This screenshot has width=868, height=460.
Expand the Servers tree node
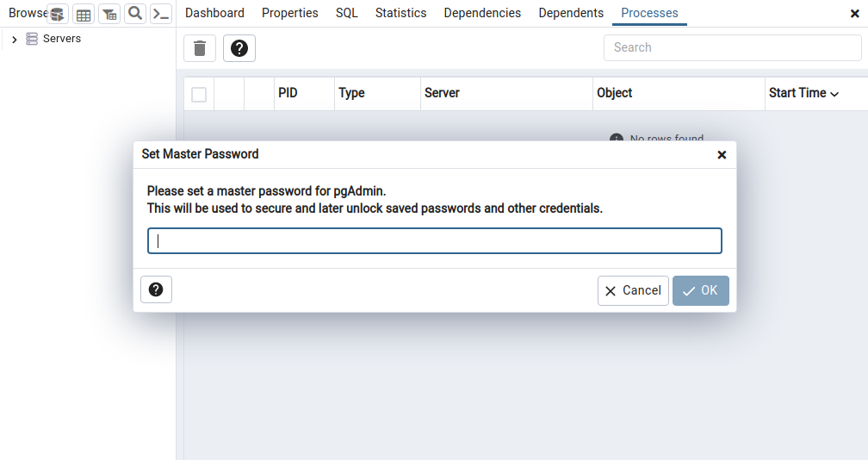point(15,40)
